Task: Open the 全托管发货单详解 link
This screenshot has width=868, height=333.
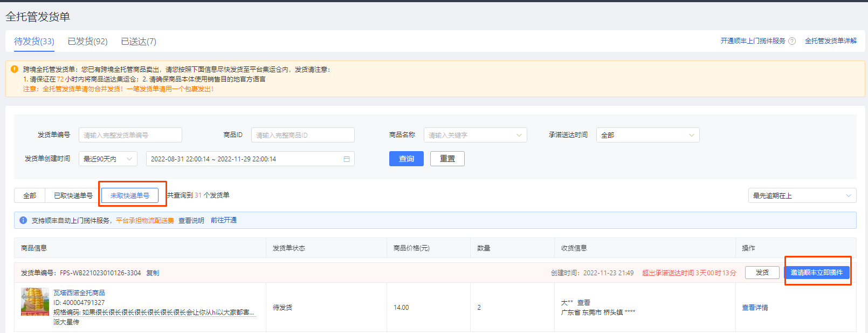Action: click(x=831, y=41)
